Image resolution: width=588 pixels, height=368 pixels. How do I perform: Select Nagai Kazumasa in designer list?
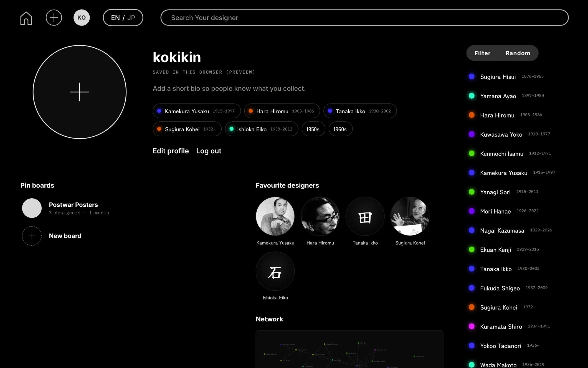point(510,230)
